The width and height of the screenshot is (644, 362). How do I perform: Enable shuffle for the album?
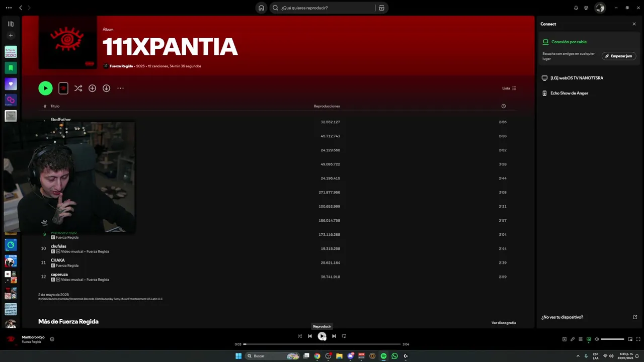click(x=78, y=88)
